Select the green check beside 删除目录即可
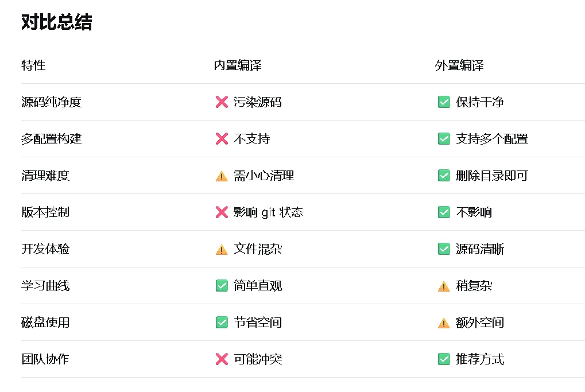Image resolution: width=585 pixels, height=392 pixels. (444, 176)
